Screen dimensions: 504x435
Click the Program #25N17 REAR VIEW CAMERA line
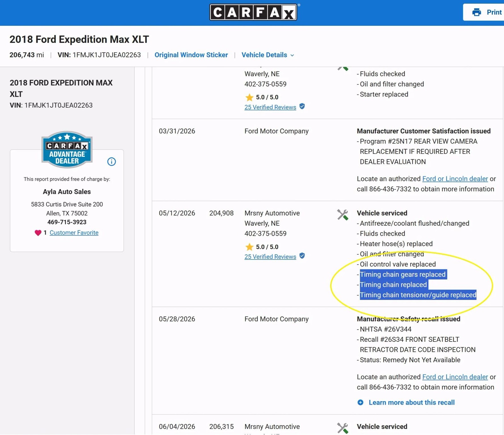419,142
